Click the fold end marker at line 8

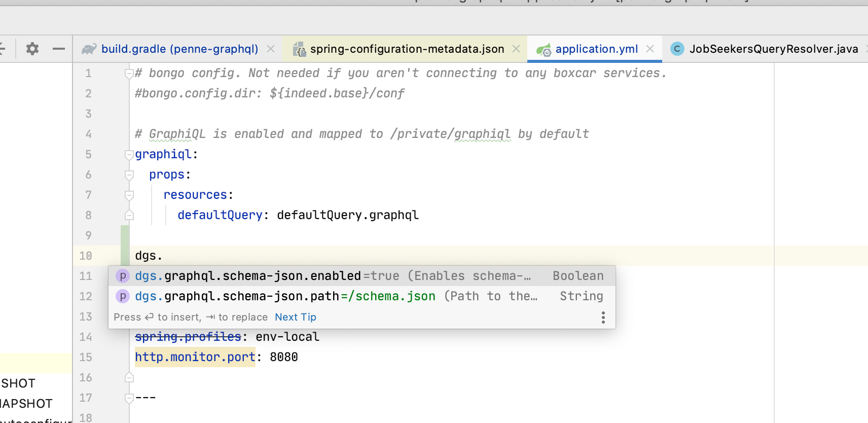129,215
